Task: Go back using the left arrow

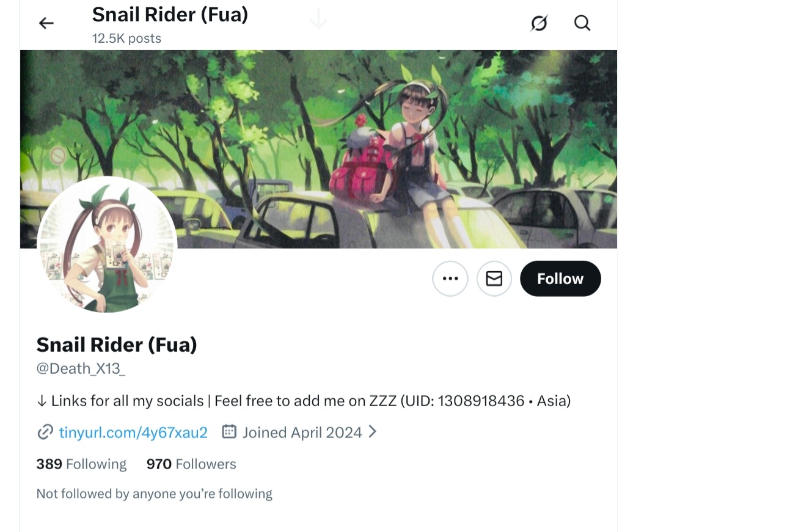Action: pos(46,23)
